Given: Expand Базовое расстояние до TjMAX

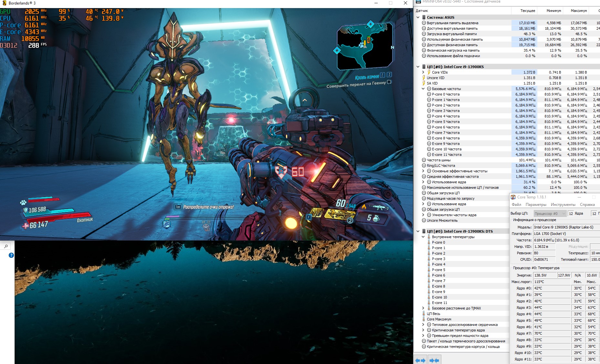Looking at the screenshot, I should tap(423, 308).
